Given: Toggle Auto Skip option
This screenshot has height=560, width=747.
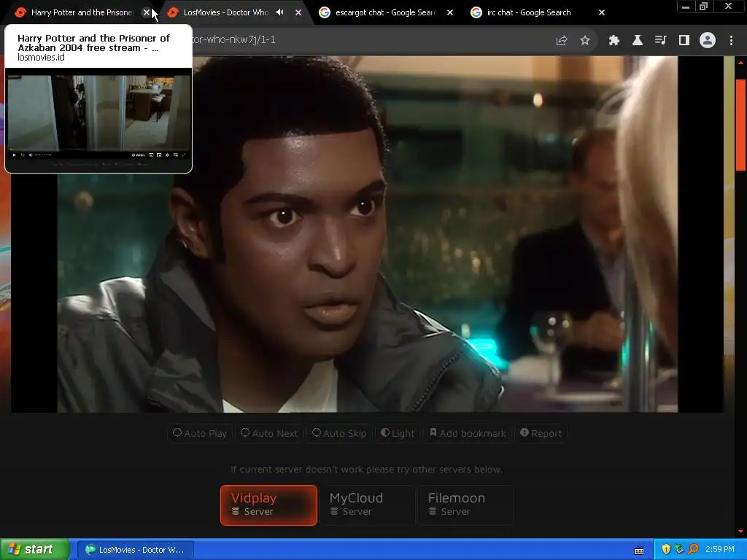Looking at the screenshot, I should pos(339,433).
